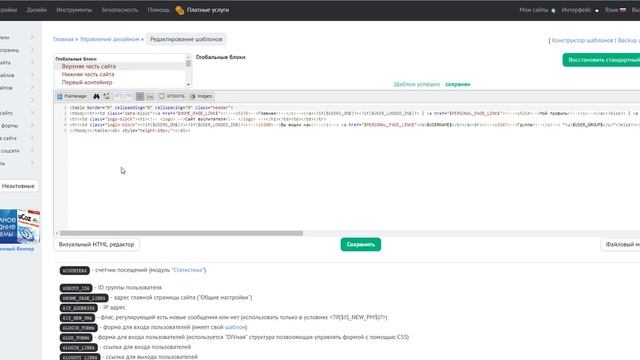Click the $LOGIN_LINK$ variable code
The image size is (640, 360).
pyautogui.click(x=79, y=347)
